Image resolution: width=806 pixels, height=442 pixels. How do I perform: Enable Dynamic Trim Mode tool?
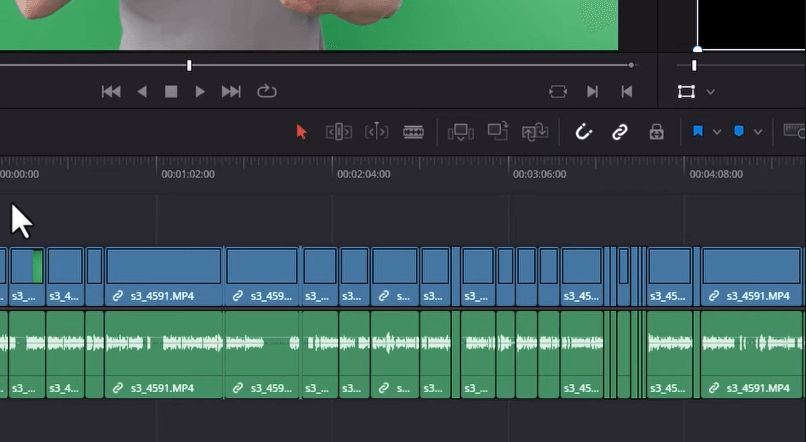[376, 132]
